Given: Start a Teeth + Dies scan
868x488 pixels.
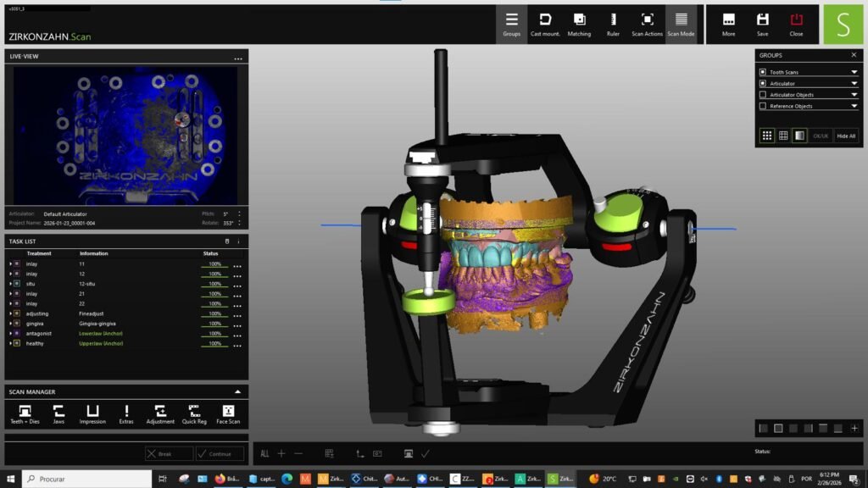Looking at the screenshot, I should click(x=25, y=413).
